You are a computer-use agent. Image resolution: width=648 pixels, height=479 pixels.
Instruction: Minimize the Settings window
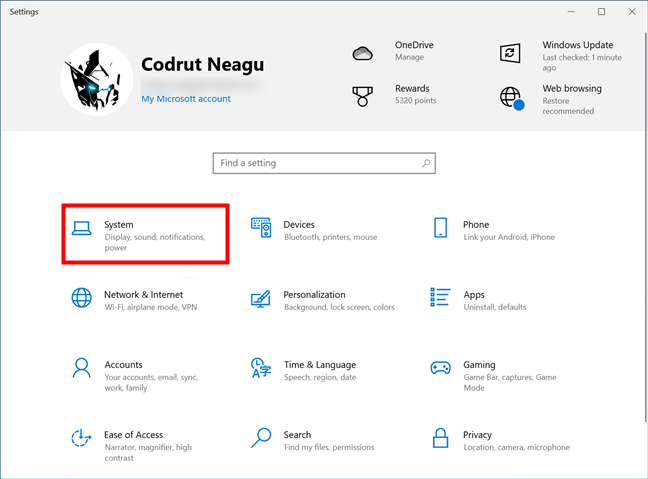571,12
